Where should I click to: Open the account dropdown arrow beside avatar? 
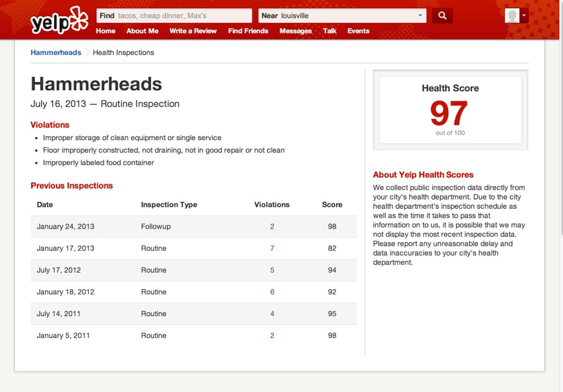click(524, 16)
